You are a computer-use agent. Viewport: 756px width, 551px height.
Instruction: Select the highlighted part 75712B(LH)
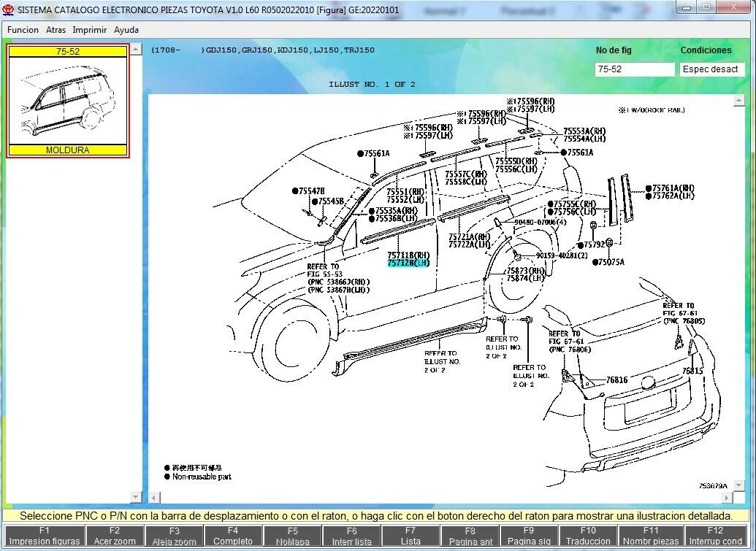tap(408, 263)
